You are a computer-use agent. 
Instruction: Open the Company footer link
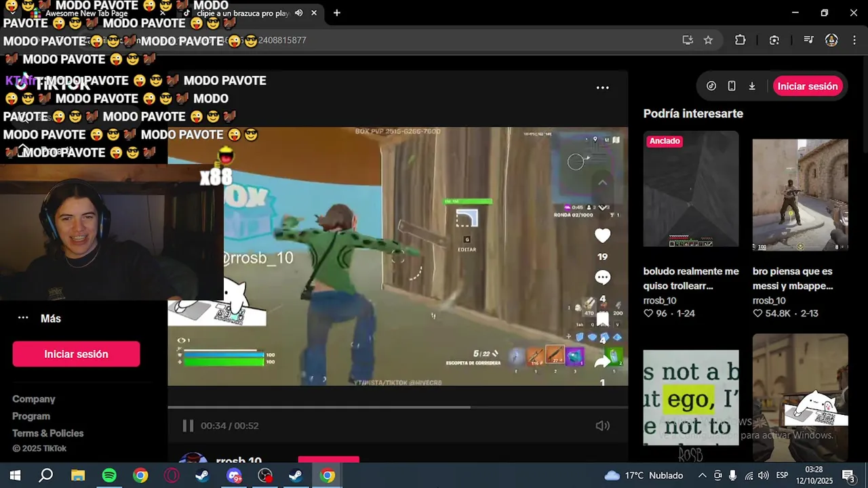point(34,399)
